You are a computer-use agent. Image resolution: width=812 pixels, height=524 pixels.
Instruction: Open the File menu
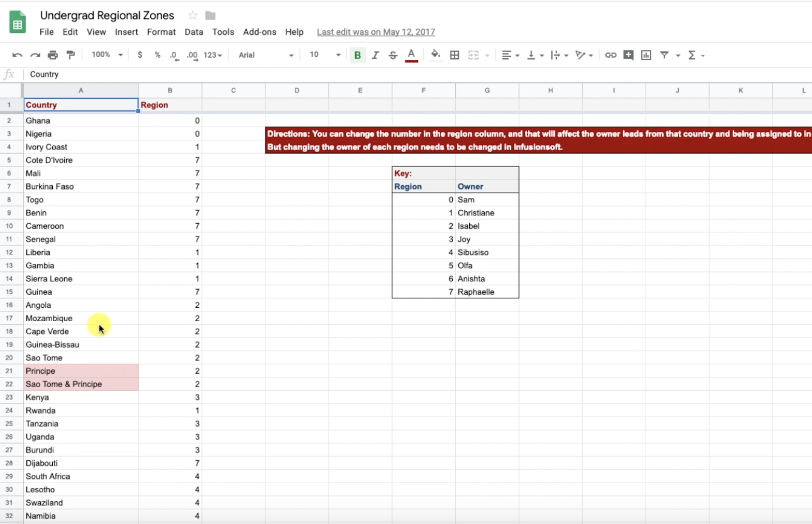click(46, 32)
